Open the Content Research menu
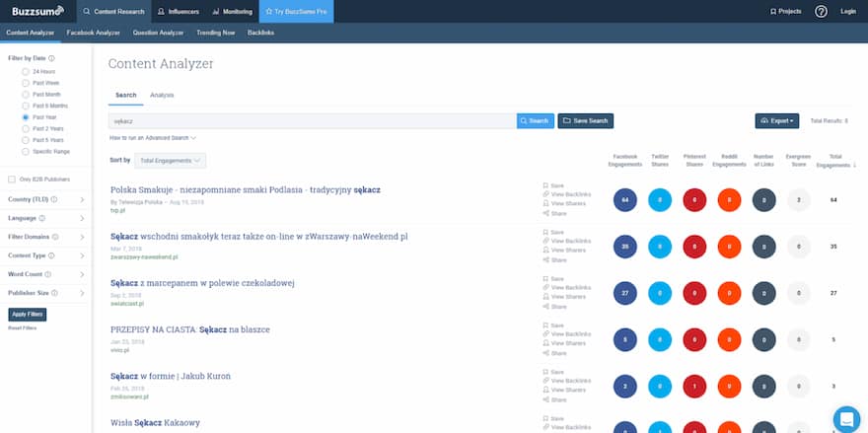The height and width of the screenshot is (433, 868). 113,11
